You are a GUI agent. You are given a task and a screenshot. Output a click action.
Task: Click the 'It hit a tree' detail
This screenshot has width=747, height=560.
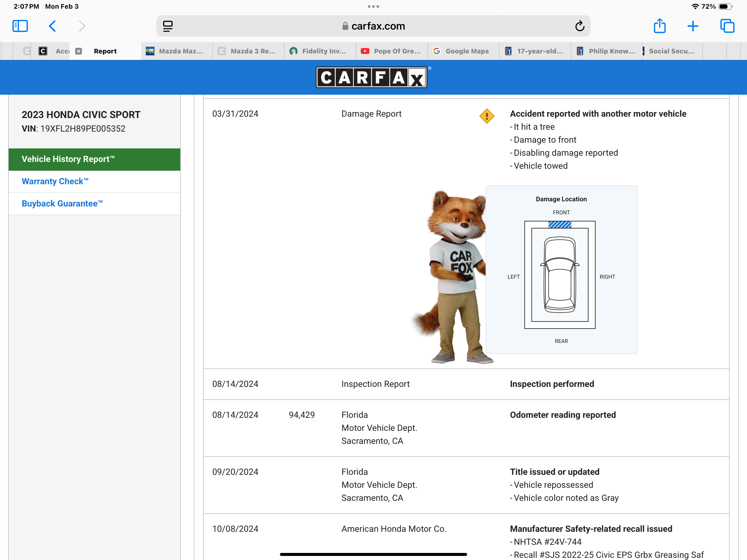(532, 127)
